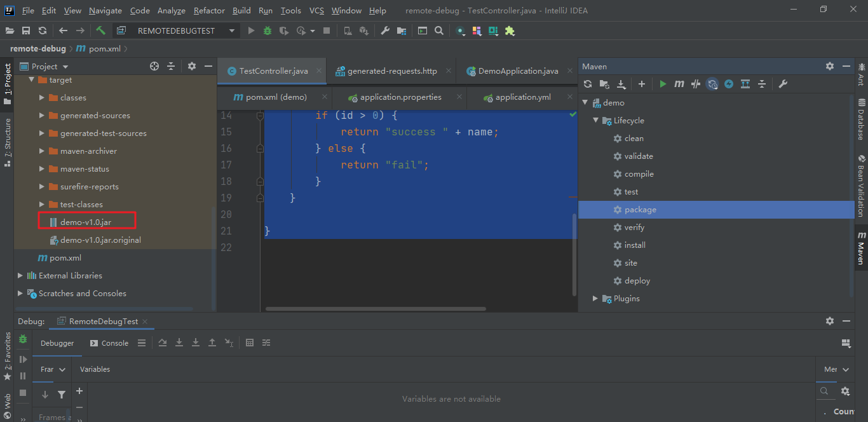Collapse the Lifecycle node in Maven
The image size is (868, 422).
coord(596,121)
